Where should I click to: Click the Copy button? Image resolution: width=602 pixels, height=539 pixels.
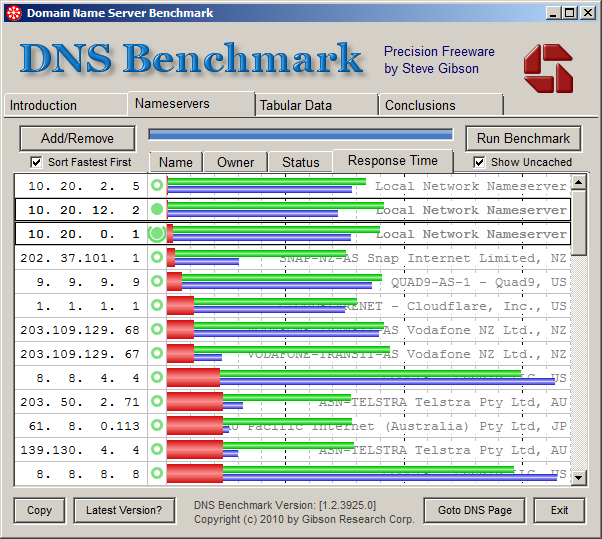(39, 510)
